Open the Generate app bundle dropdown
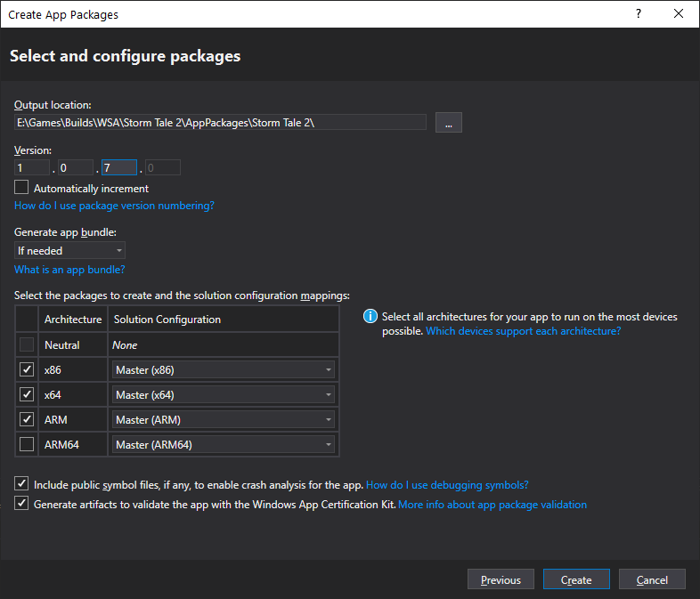The height and width of the screenshot is (599, 700). point(69,251)
